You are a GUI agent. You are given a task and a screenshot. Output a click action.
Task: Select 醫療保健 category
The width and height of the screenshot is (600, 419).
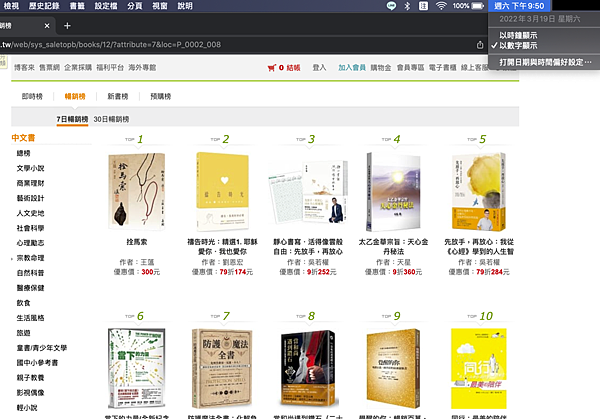click(x=30, y=288)
